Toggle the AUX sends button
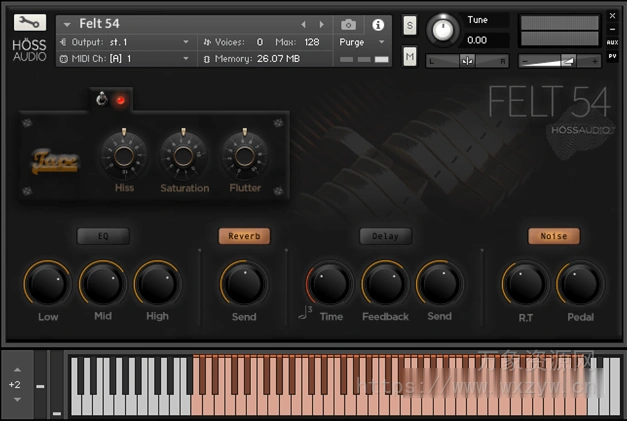 click(612, 42)
